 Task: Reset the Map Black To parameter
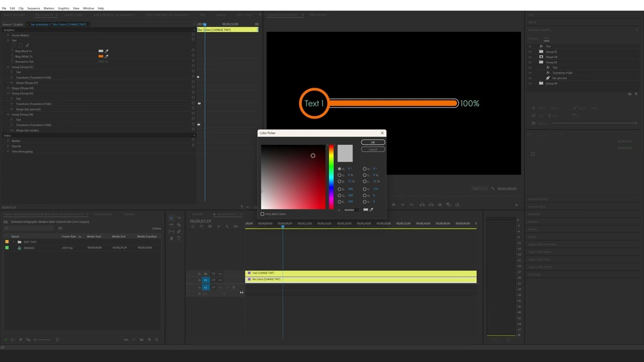(193, 51)
